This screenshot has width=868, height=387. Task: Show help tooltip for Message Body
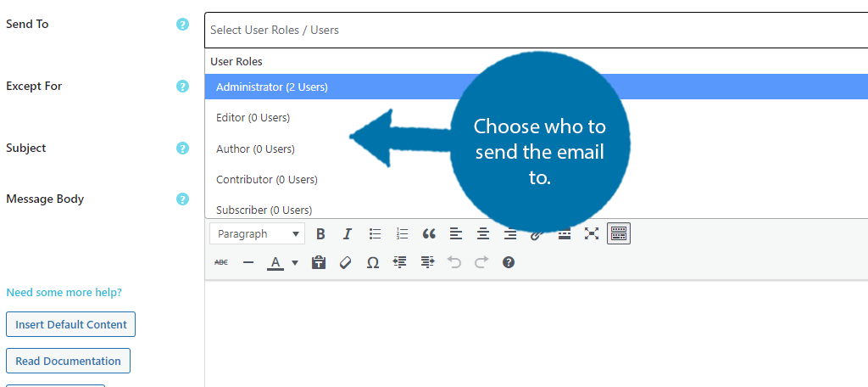click(183, 199)
